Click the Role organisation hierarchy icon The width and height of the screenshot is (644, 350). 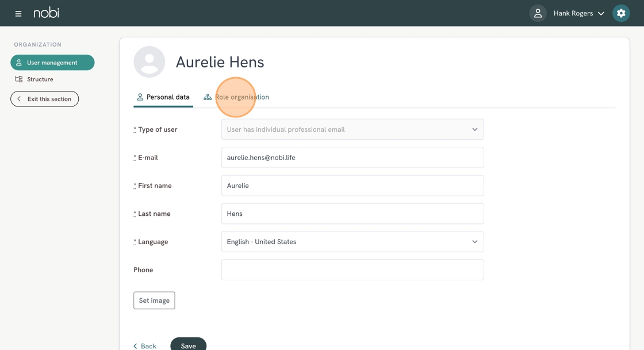[208, 97]
